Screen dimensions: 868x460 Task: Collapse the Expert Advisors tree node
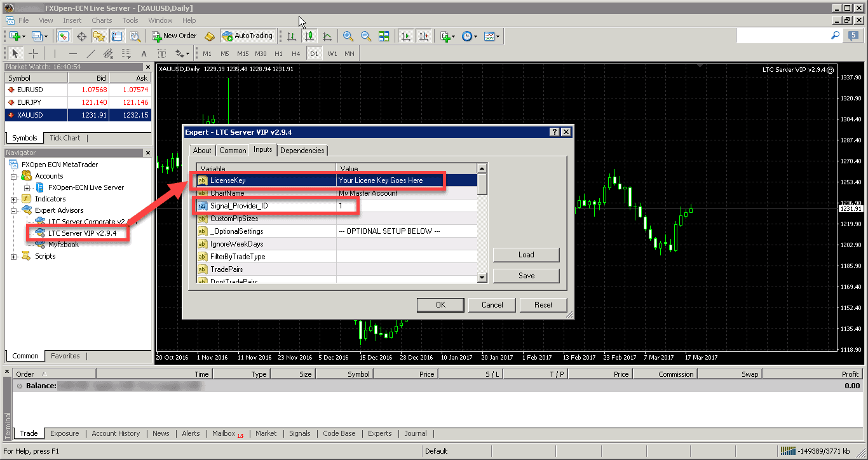(x=14, y=210)
